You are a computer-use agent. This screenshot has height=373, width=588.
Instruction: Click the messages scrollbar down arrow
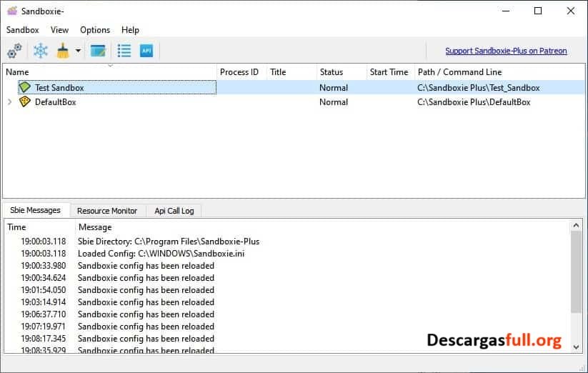[x=576, y=347]
